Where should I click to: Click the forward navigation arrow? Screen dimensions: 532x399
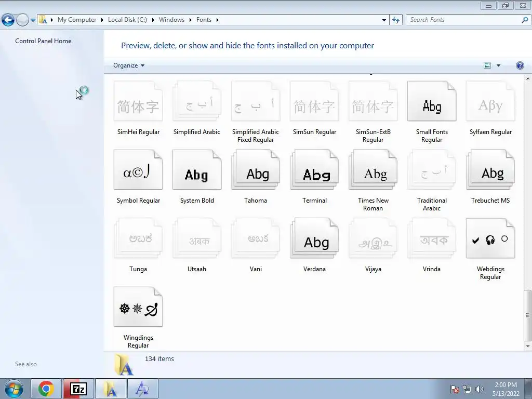22,20
